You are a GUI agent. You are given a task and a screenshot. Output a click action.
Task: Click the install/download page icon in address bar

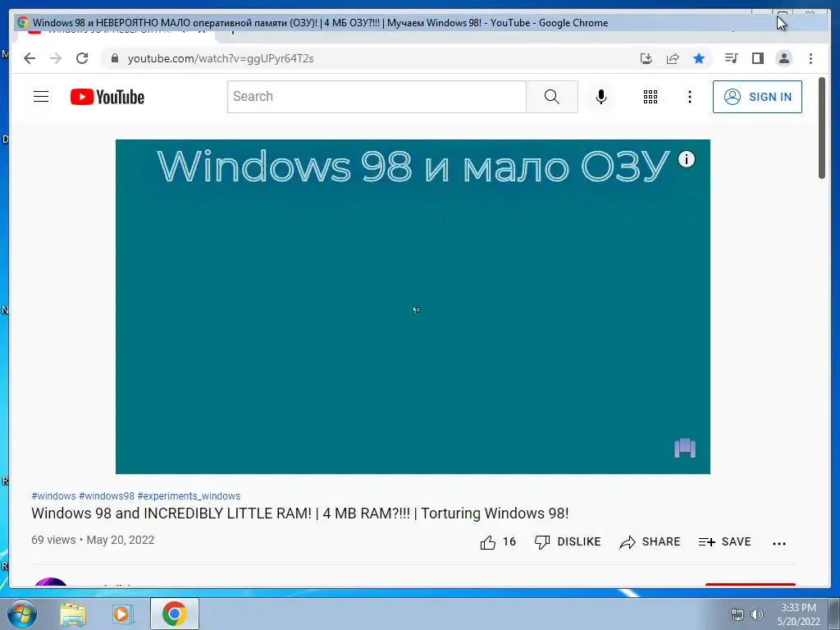(646, 58)
